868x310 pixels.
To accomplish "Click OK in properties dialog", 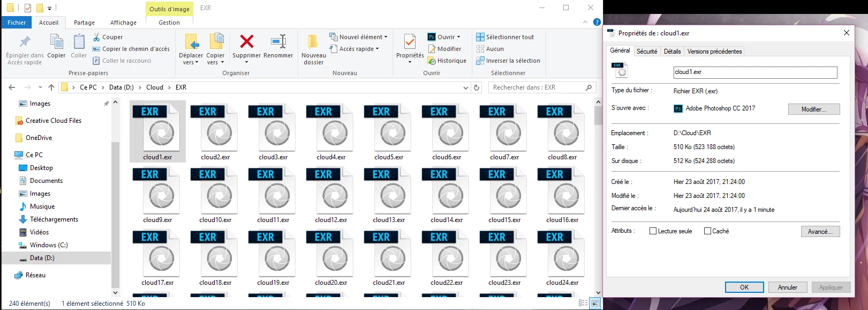I will coord(744,287).
